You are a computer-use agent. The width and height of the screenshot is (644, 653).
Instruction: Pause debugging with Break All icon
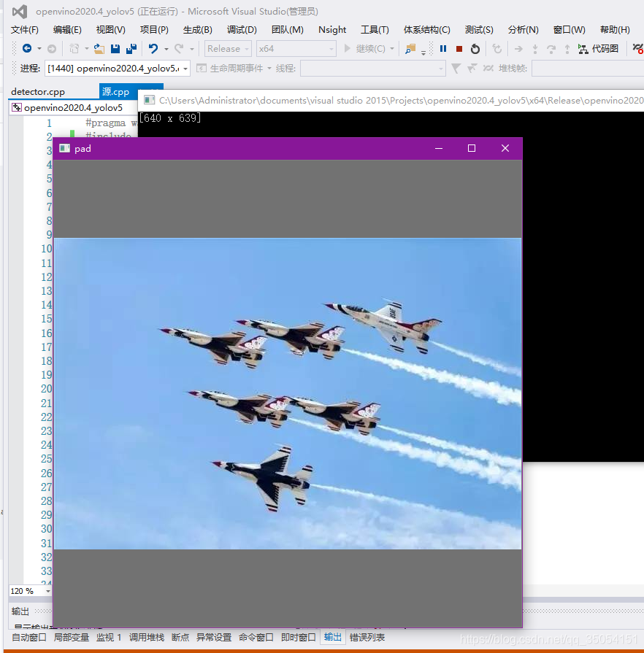tap(443, 49)
